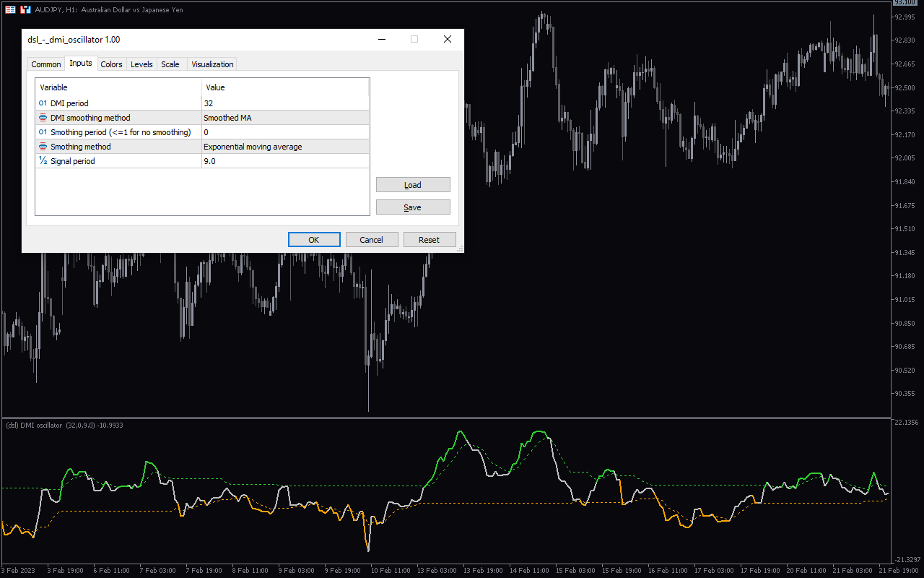Open the Levels tab
The width and height of the screenshot is (924, 578).
coord(141,64)
